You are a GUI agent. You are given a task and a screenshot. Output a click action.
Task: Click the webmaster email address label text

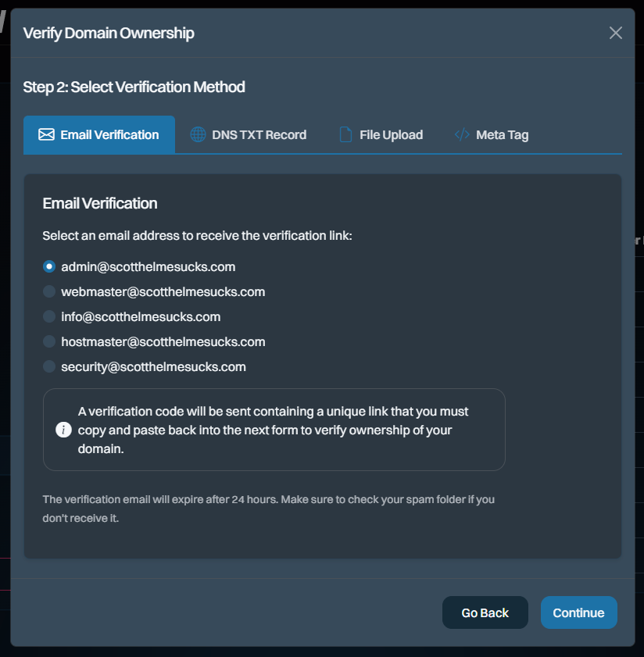(x=163, y=291)
